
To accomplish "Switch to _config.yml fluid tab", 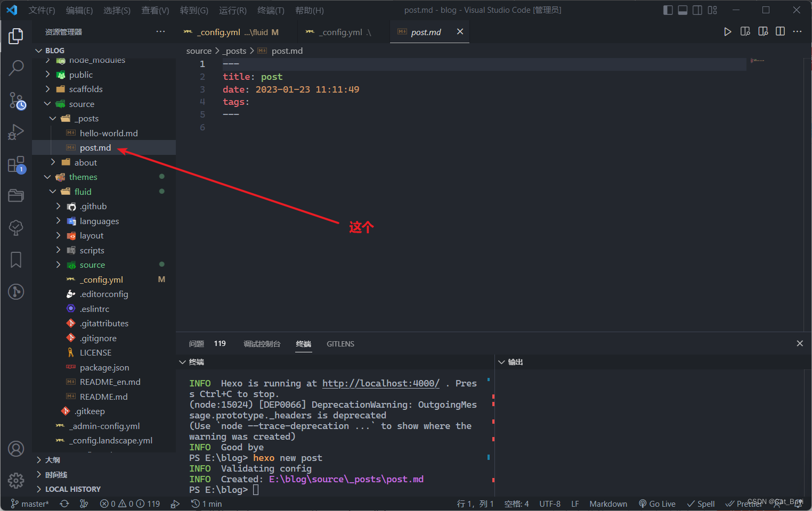I will tap(237, 32).
